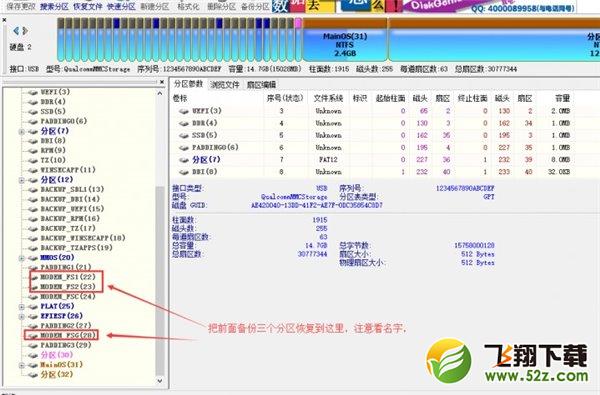The width and height of the screenshot is (600, 395).
Task: Expand the MainOS(31) tree node
Action: pos(22,365)
